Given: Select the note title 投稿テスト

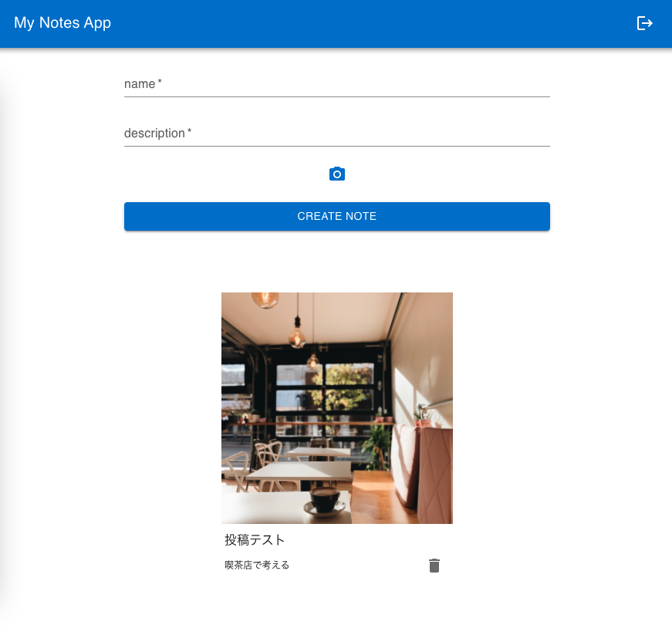Looking at the screenshot, I should tap(255, 539).
